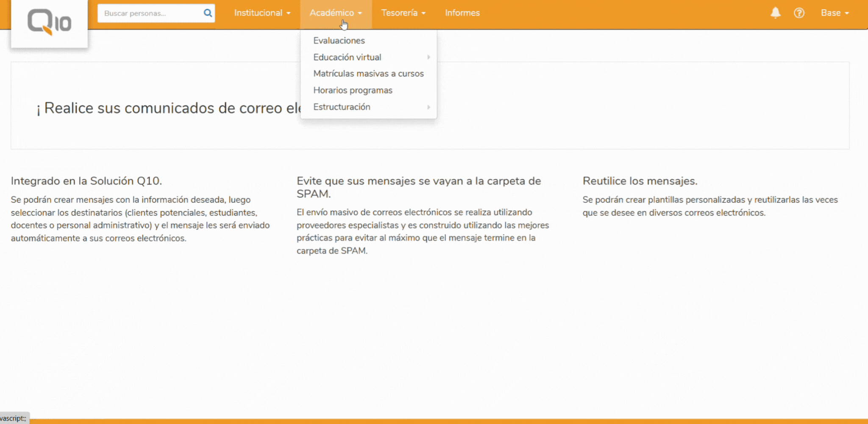
Task: Open Matrículas masivas a cursos
Action: tap(368, 74)
